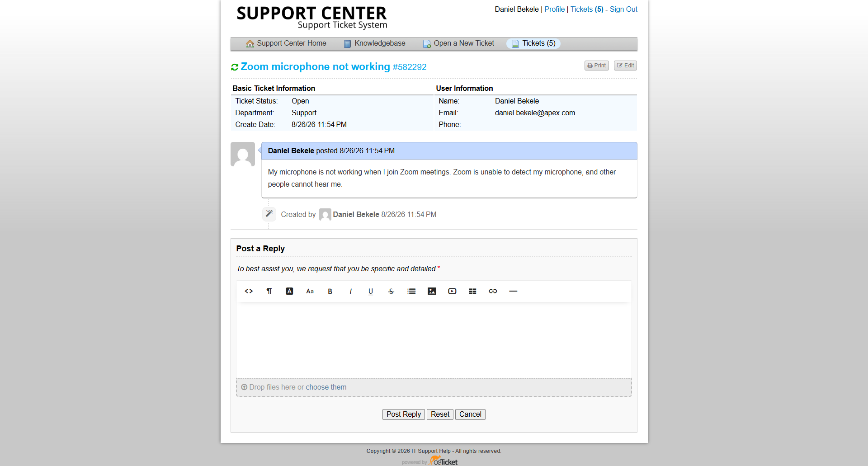Open the header Tickets (5) link
The width and height of the screenshot is (868, 466).
[x=587, y=9]
